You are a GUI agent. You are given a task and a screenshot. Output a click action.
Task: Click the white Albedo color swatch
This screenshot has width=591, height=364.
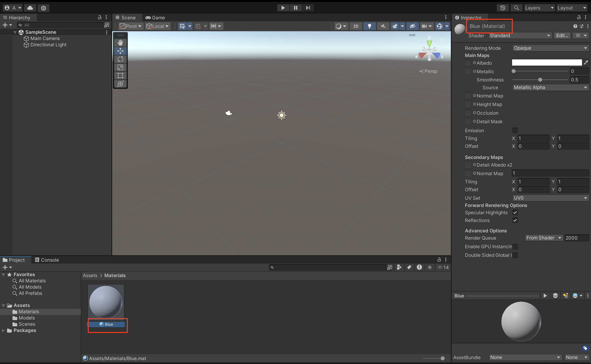pyautogui.click(x=546, y=63)
